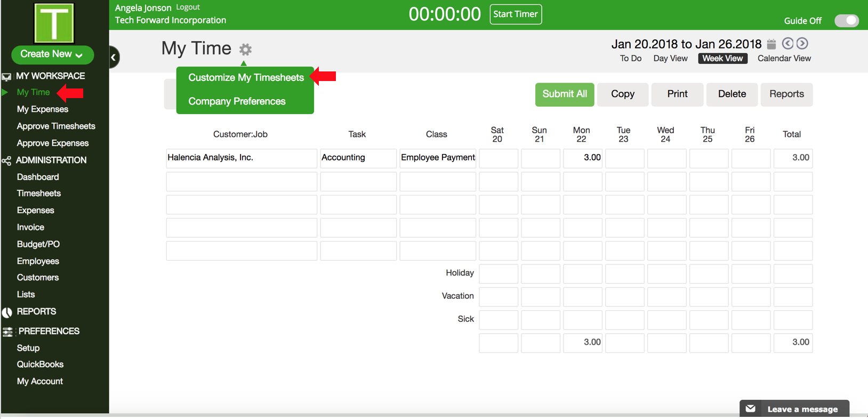This screenshot has width=868, height=419.
Task: Open Leave a message chat widget
Action: tap(794, 409)
